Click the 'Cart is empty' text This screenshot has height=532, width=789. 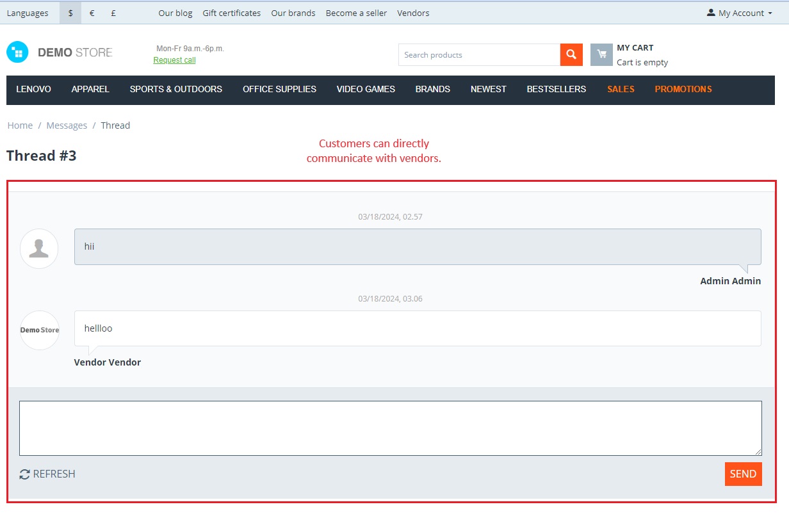tap(642, 63)
